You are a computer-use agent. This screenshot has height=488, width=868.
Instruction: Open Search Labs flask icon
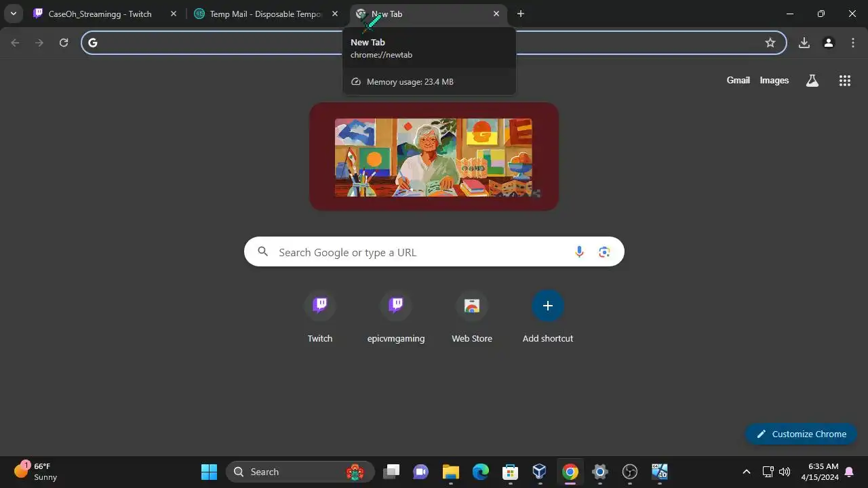pyautogui.click(x=812, y=81)
